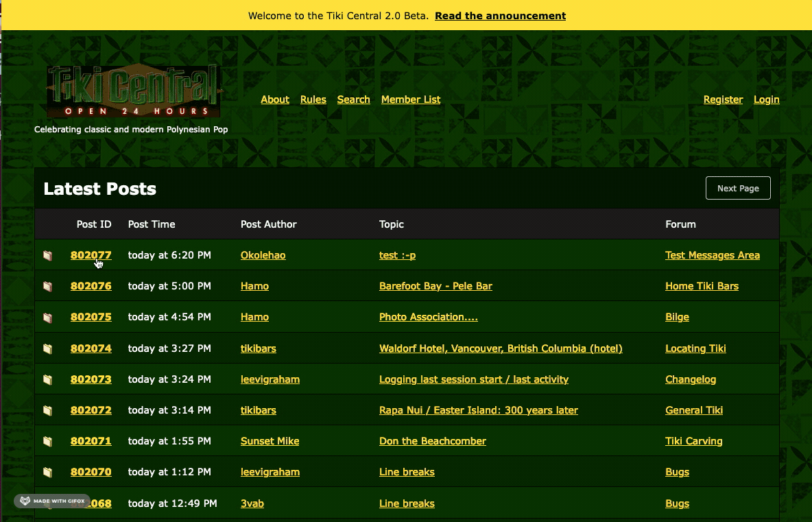Open the Member List
This screenshot has height=522, width=812.
[x=411, y=99]
